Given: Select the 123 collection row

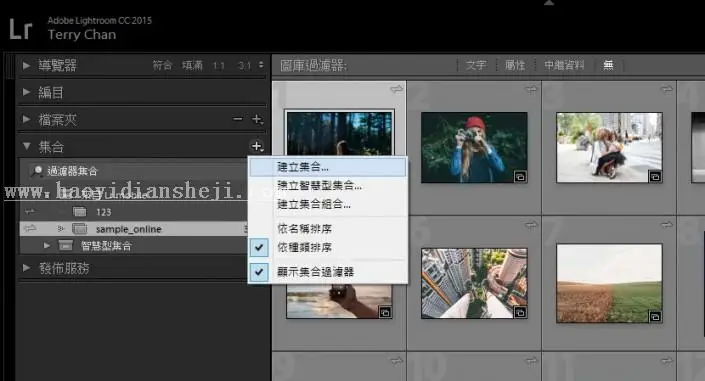Looking at the screenshot, I should [134, 212].
